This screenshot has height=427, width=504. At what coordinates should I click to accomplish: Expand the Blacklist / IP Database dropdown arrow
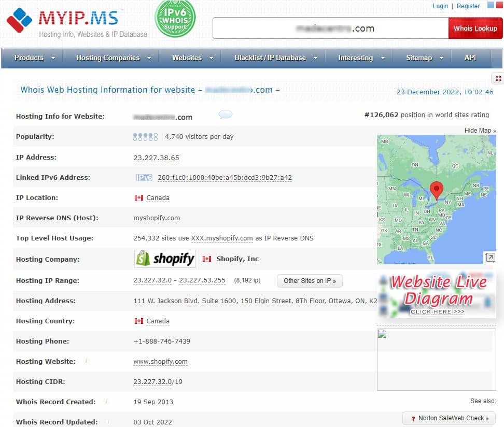coord(315,58)
